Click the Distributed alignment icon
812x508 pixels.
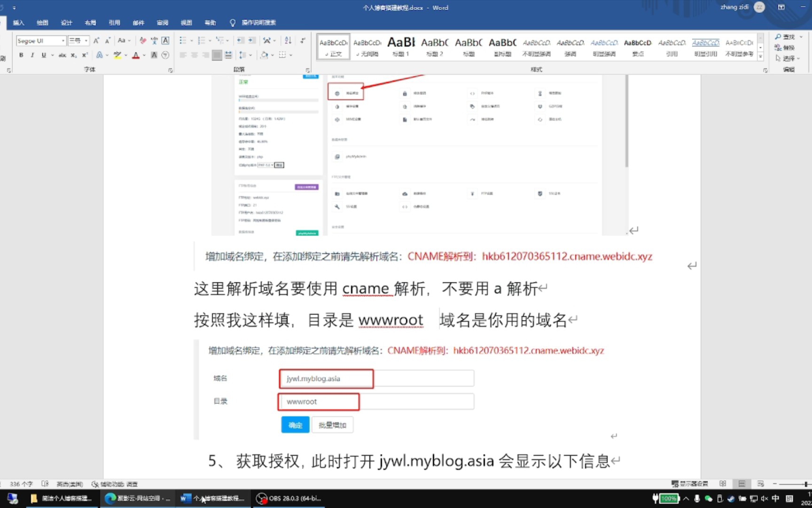(228, 55)
